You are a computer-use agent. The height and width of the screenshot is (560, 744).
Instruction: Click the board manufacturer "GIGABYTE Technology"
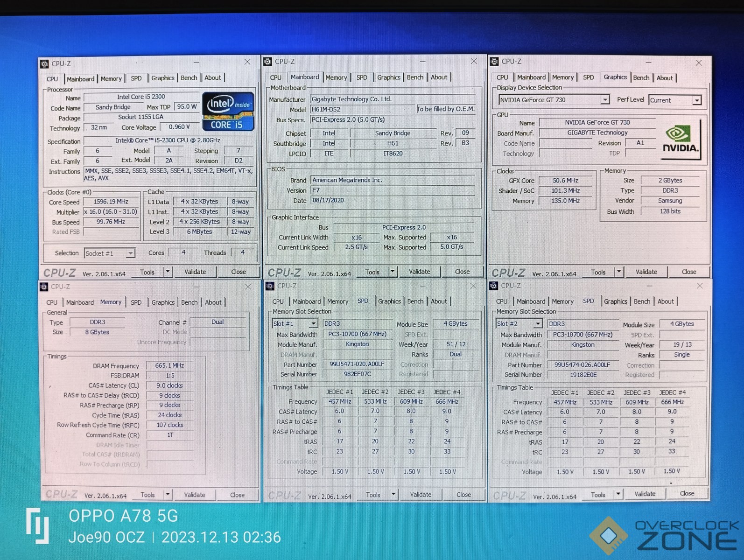click(x=597, y=133)
